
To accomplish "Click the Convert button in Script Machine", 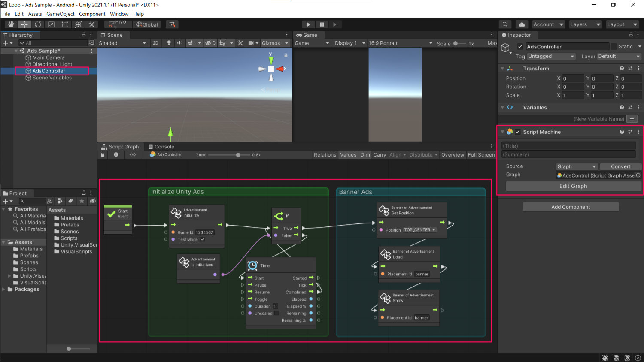I will coord(620,166).
